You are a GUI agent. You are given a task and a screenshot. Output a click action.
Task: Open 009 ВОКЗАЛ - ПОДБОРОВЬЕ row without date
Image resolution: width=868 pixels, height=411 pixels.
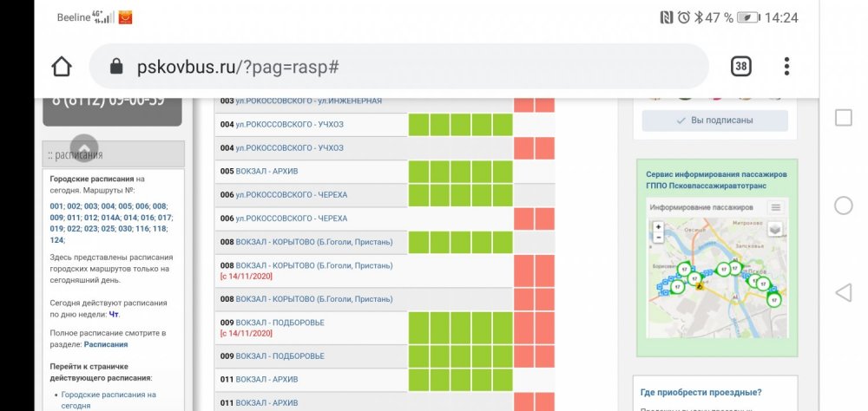pyautogui.click(x=273, y=356)
